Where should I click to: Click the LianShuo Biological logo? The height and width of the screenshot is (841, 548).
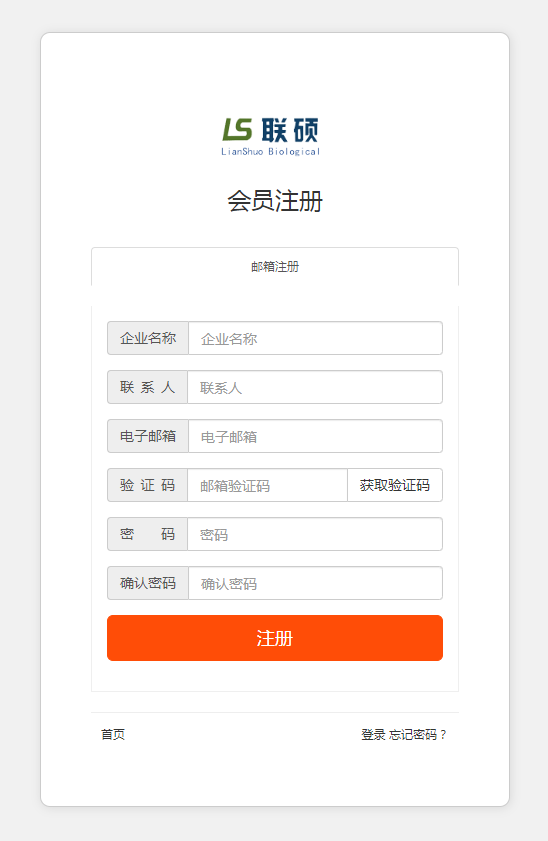coord(271,137)
